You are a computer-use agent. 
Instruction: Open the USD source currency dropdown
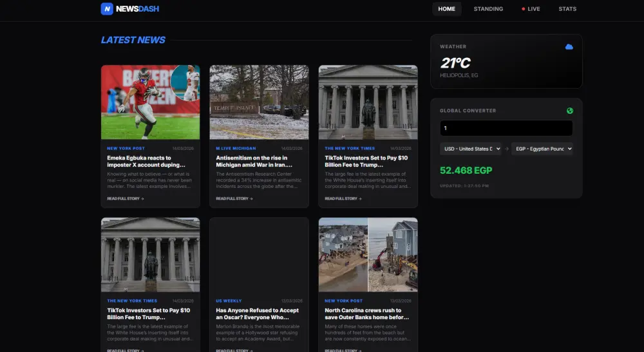pyautogui.click(x=470, y=149)
